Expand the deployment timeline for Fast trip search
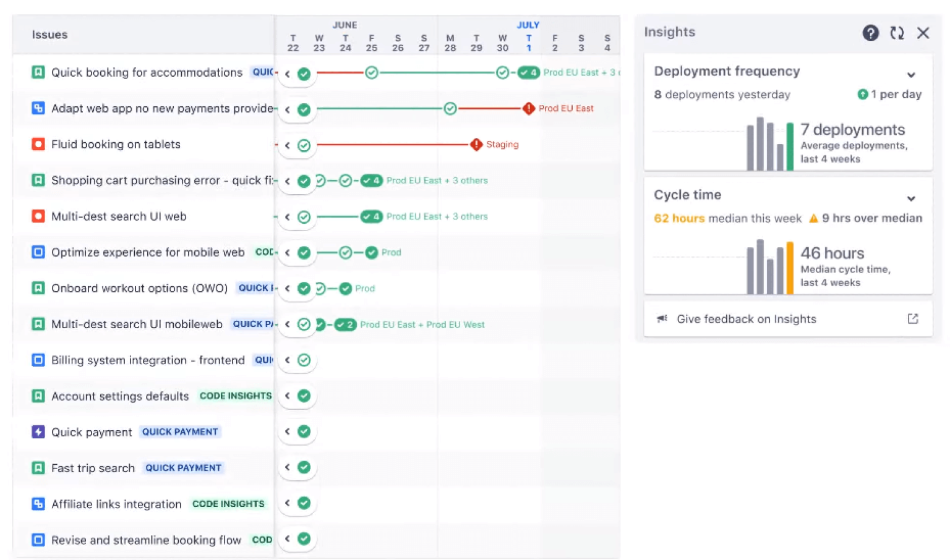This screenshot has width=950, height=560. (x=288, y=468)
